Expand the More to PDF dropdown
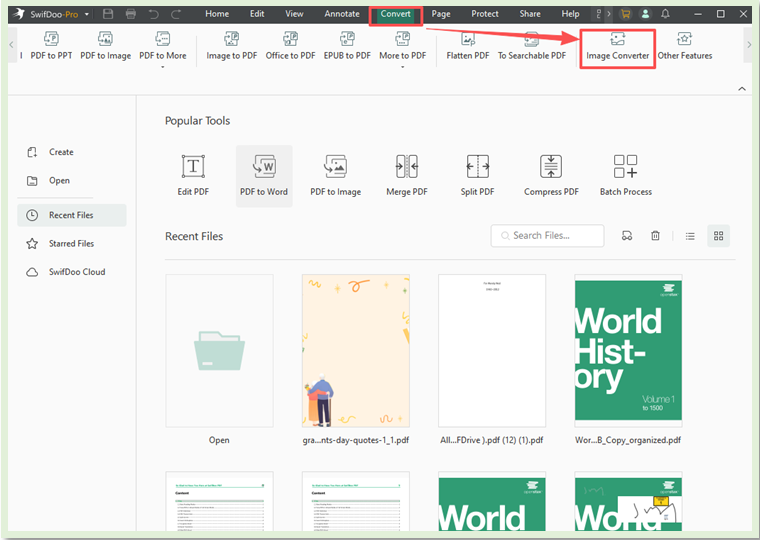The width and height of the screenshot is (760, 540). pyautogui.click(x=402, y=47)
